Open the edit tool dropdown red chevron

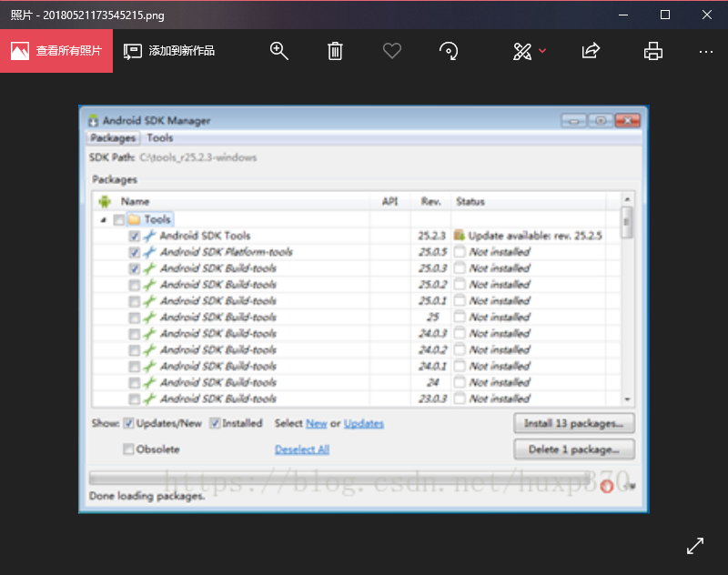tap(542, 51)
